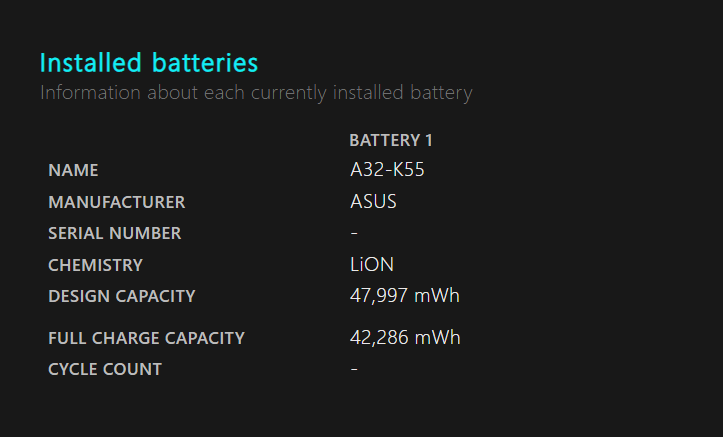The image size is (723, 437).
Task: Click the CYCLE COUNT row label
Action: 105,369
